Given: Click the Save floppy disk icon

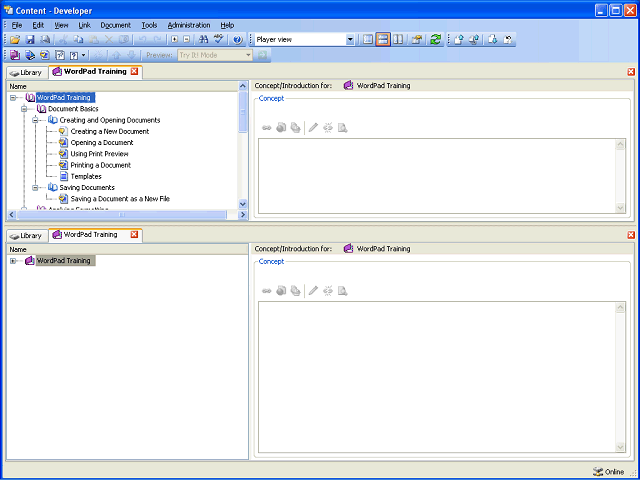Looking at the screenshot, I should pyautogui.click(x=30, y=40).
